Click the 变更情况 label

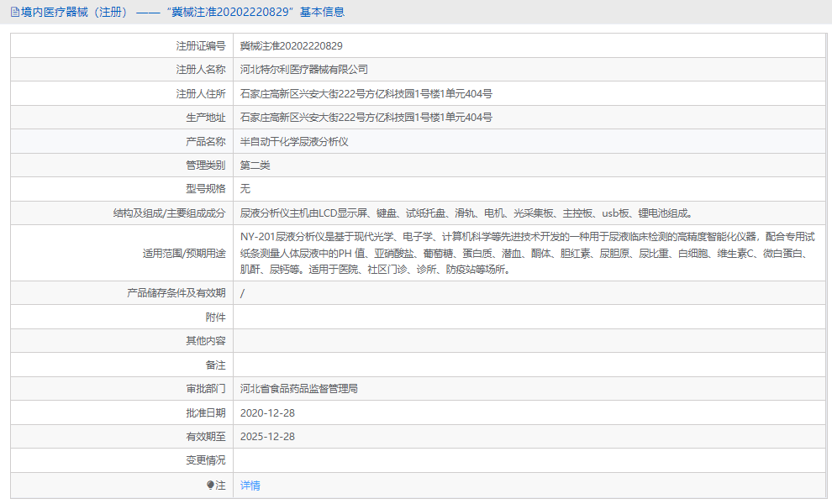point(205,460)
